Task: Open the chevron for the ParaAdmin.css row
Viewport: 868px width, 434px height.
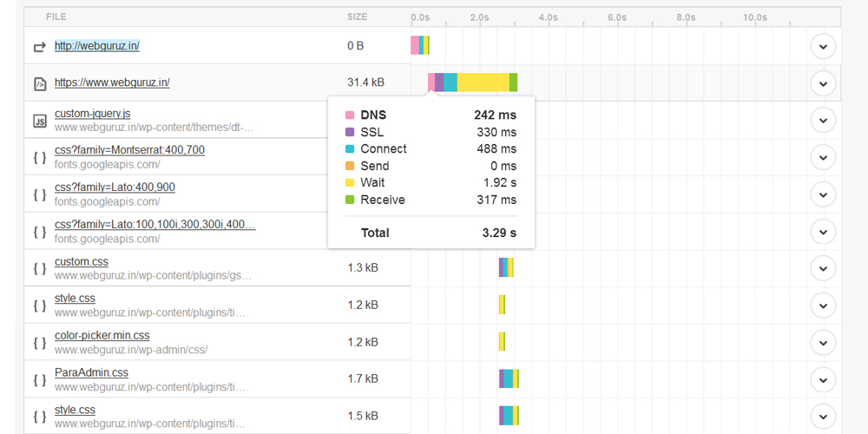Action: pyautogui.click(x=822, y=379)
